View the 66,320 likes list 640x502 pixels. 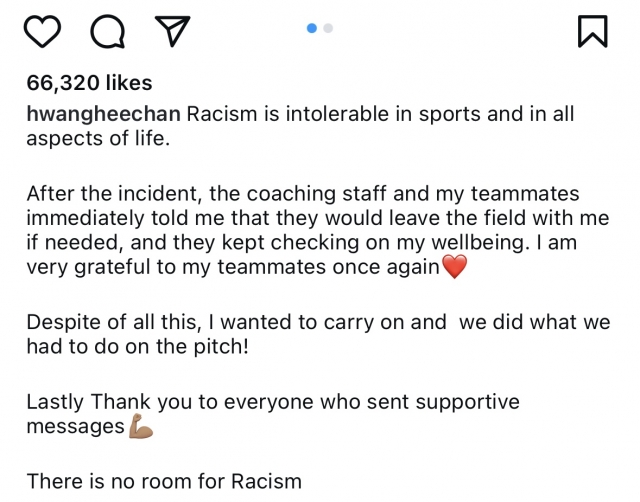(x=89, y=83)
